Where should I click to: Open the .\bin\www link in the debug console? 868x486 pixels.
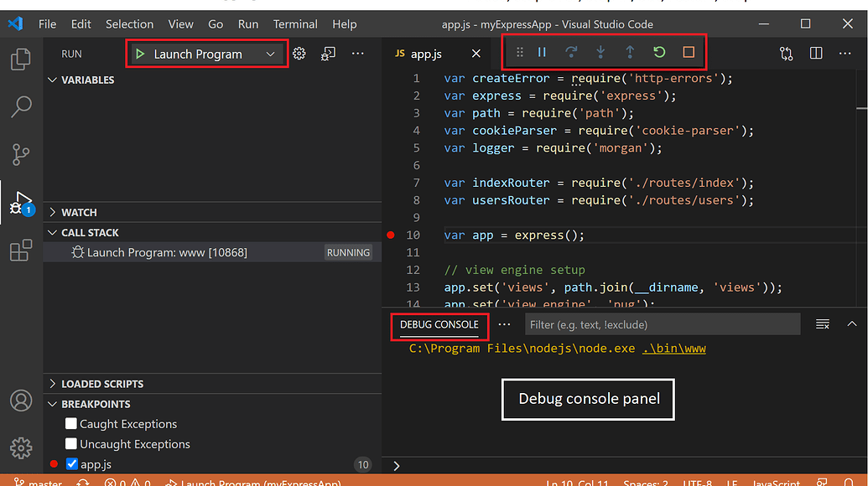click(675, 348)
